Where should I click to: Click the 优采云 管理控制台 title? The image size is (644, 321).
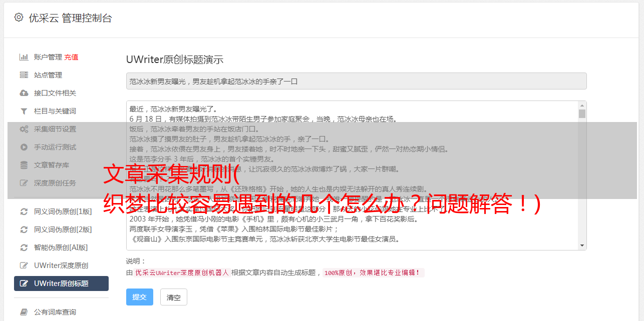[x=70, y=18]
